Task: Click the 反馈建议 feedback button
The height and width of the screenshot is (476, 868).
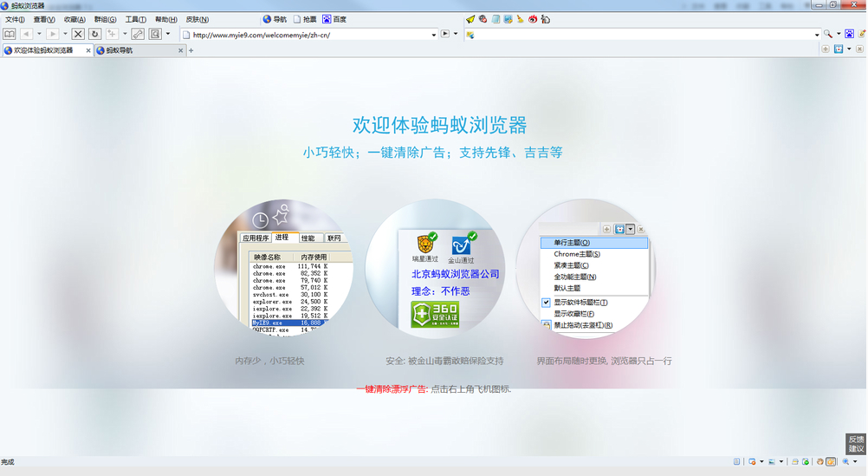Action: coord(856,444)
